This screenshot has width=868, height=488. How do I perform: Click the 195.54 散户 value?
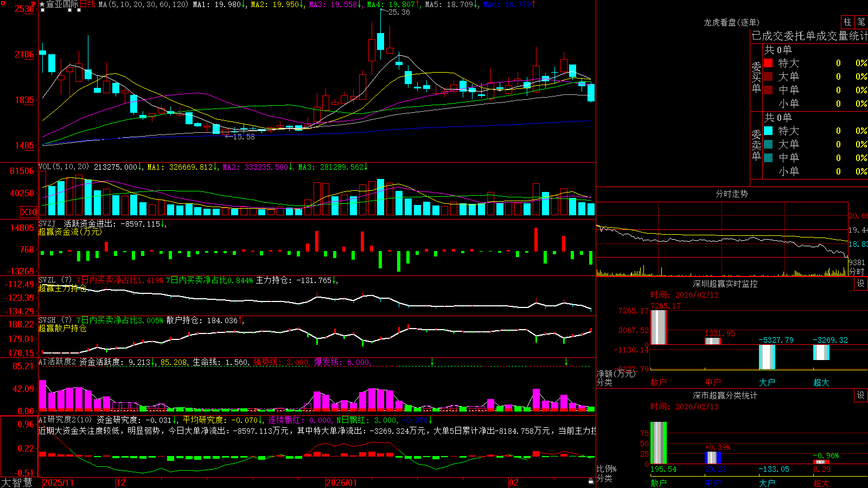pos(663,469)
